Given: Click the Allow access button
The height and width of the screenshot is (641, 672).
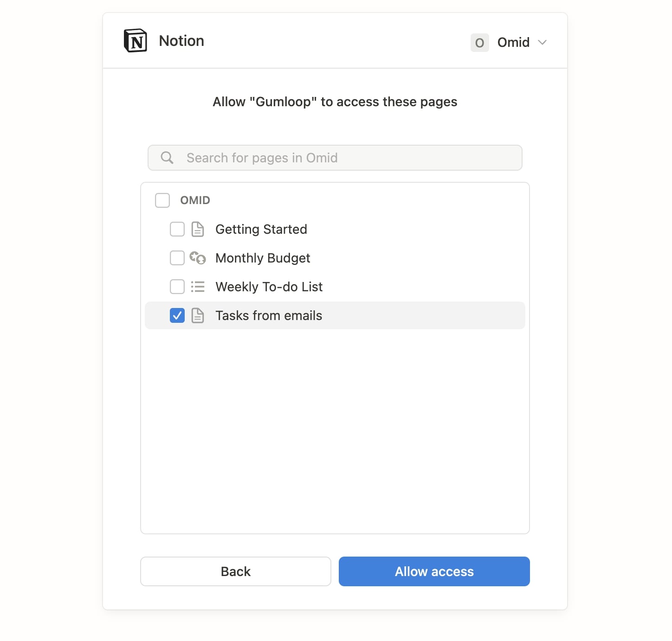Looking at the screenshot, I should (434, 571).
